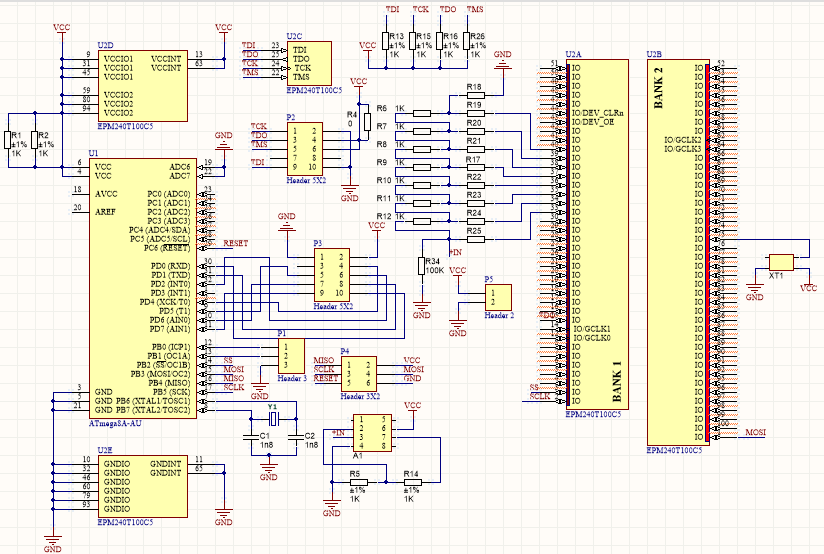Select resistor R17
Image resolution: width=824 pixels, height=554 pixels.
(x=476, y=167)
